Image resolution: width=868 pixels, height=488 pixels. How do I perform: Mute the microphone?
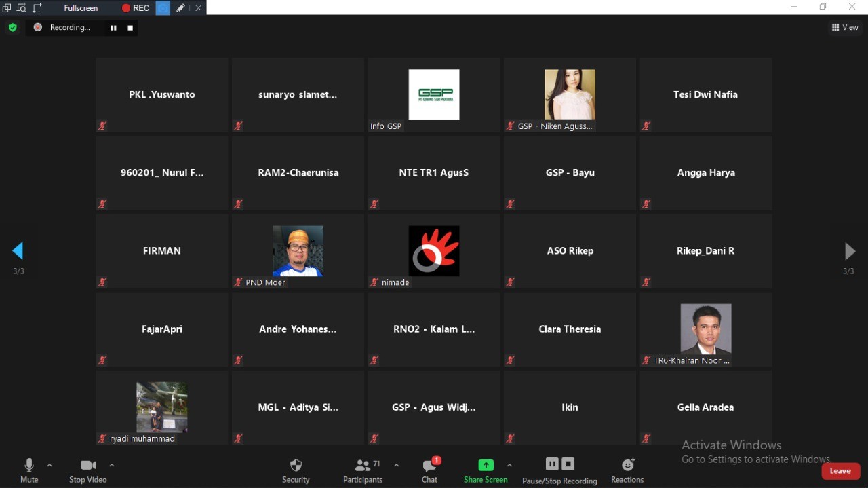point(29,470)
